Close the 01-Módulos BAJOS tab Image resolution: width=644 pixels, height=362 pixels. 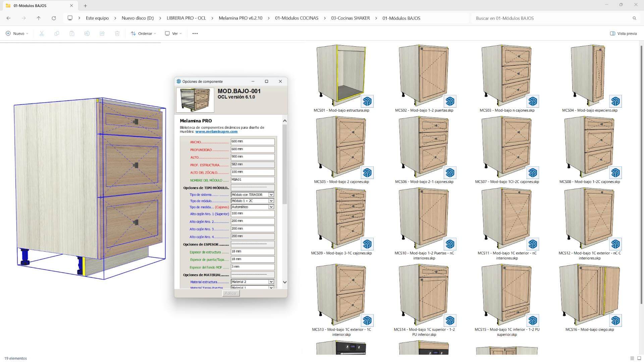point(71,6)
